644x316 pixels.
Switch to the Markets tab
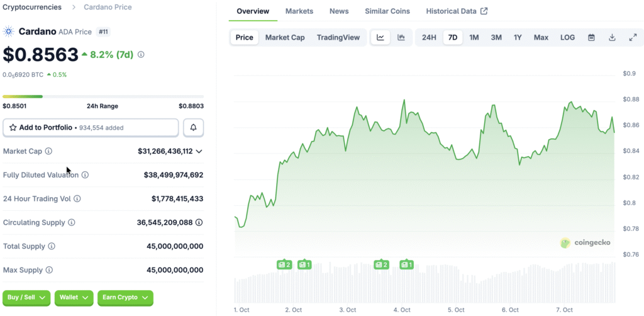pyautogui.click(x=299, y=11)
